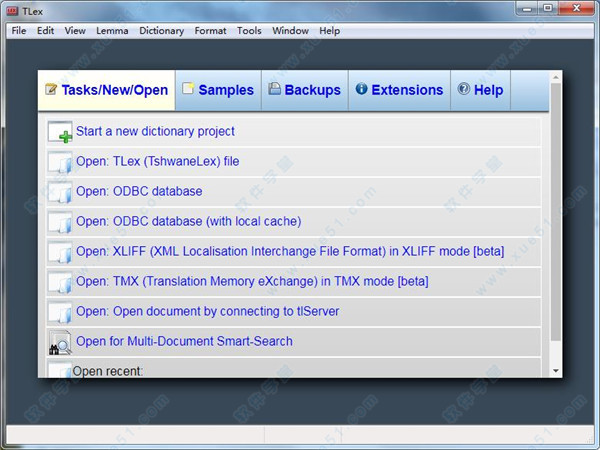The height and width of the screenshot is (450, 600).
Task: Click the question mark icon on Help tab
Action: [464, 89]
